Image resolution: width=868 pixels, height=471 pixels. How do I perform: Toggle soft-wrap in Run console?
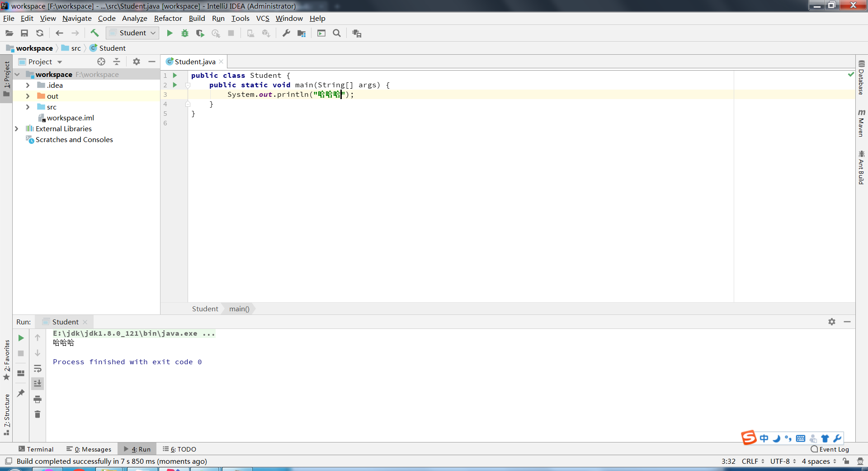pyautogui.click(x=38, y=368)
